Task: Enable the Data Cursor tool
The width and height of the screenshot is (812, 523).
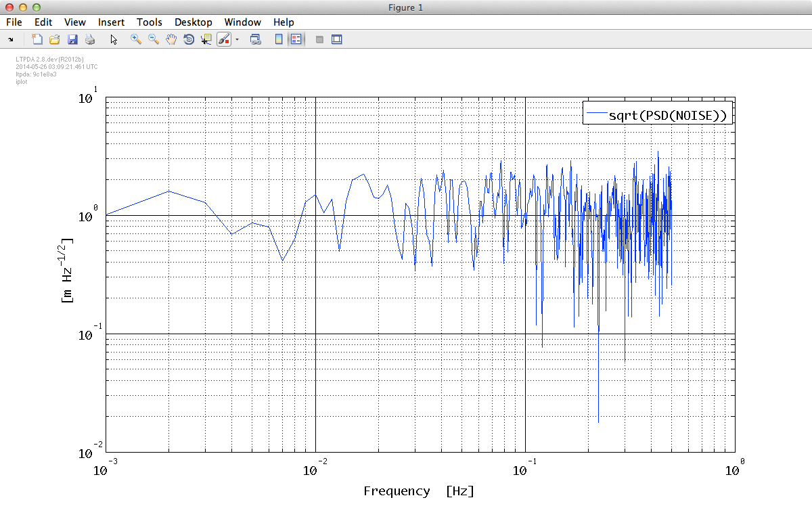Action: [x=206, y=39]
